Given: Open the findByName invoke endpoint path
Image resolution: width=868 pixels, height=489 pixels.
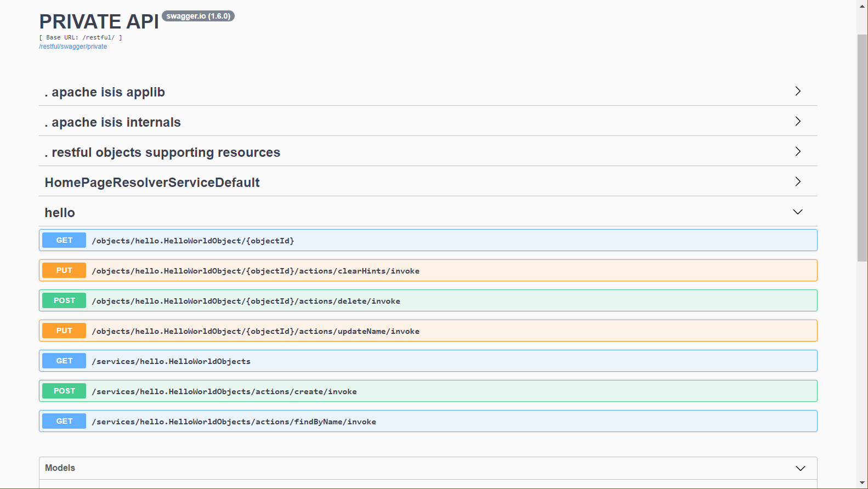Looking at the screenshot, I should (x=234, y=422).
